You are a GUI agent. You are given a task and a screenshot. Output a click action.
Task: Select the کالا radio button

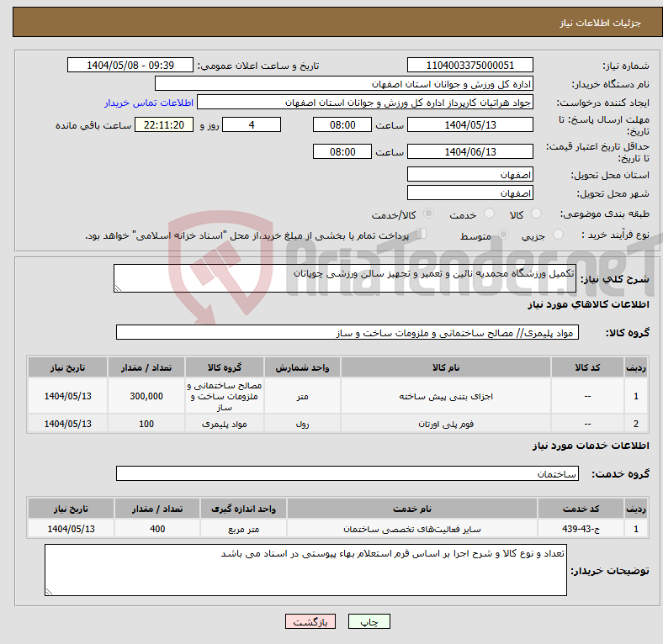pyautogui.click(x=537, y=214)
